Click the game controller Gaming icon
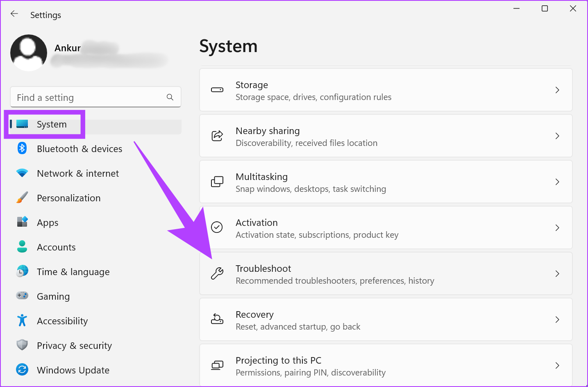588x387 pixels. tap(22, 295)
